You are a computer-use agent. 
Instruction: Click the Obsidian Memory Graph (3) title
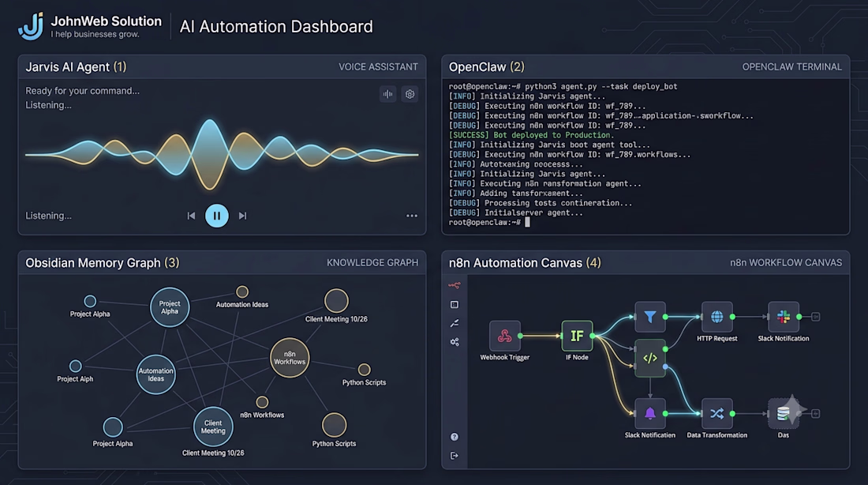click(x=103, y=263)
